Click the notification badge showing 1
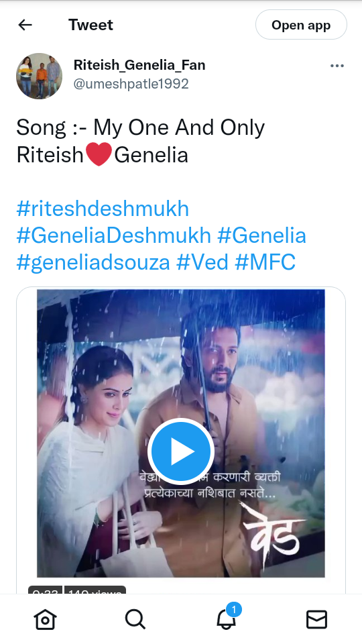This screenshot has height=644, width=362. pyautogui.click(x=234, y=610)
